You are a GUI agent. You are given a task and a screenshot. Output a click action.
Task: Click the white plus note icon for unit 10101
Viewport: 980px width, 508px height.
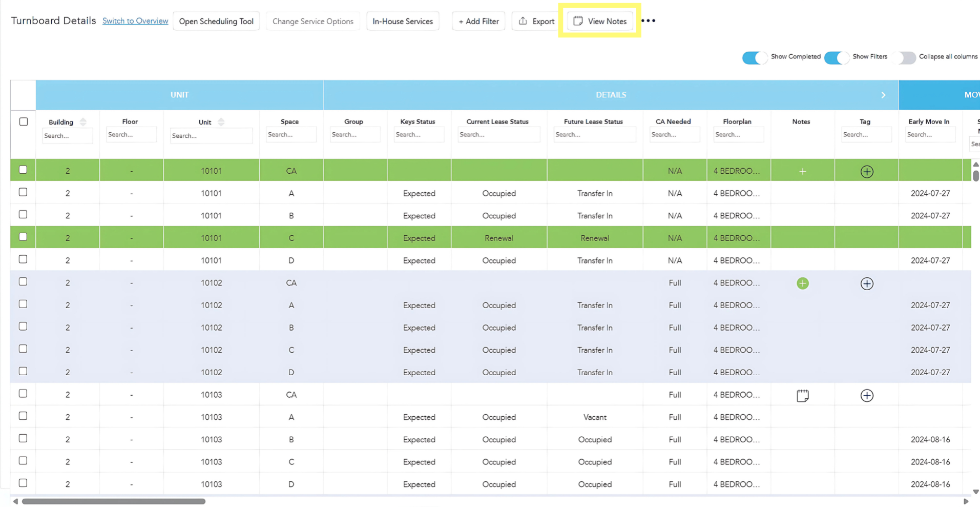[x=802, y=171]
